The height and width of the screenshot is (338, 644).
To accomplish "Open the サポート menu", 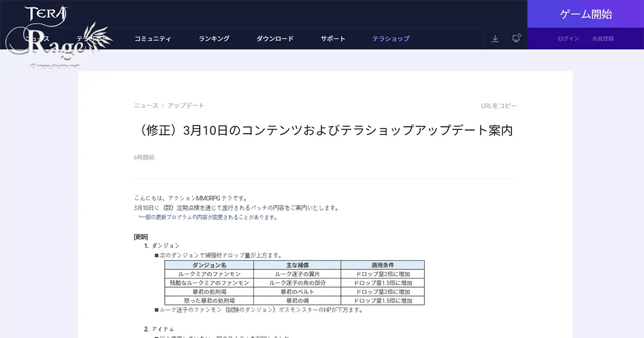I will 332,39.
